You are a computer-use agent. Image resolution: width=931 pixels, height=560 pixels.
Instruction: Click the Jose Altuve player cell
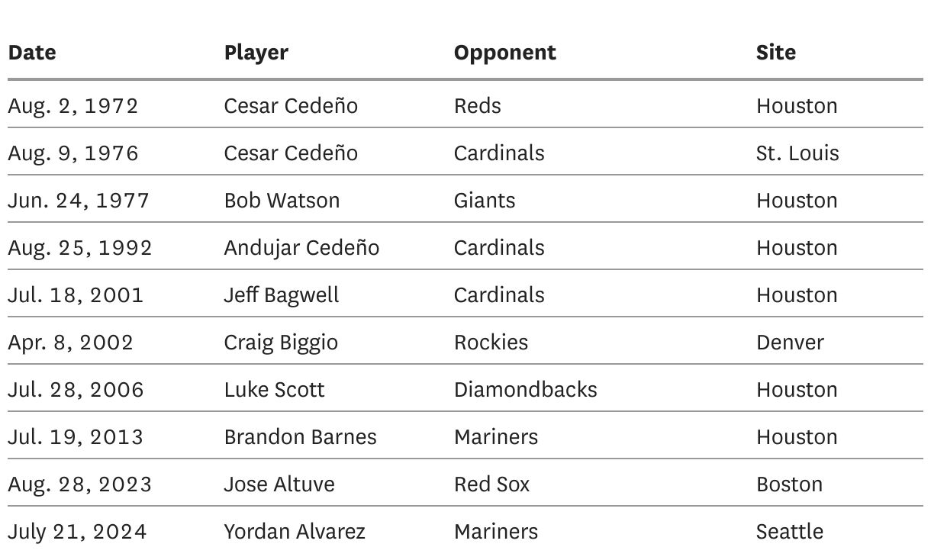pyautogui.click(x=279, y=484)
